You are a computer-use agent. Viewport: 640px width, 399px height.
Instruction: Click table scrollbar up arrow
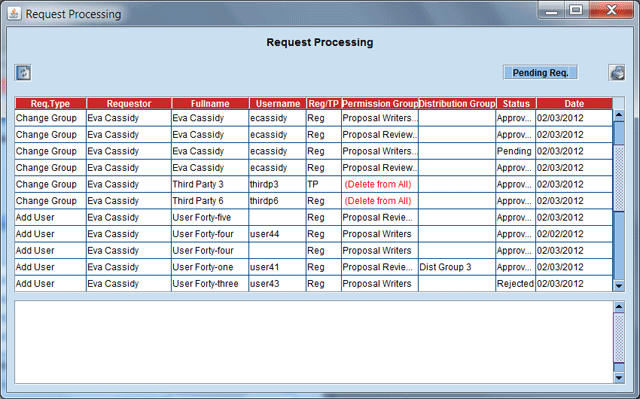(619, 115)
